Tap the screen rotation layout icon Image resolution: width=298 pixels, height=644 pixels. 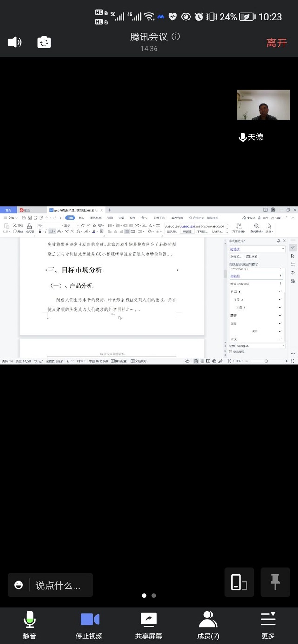(239, 582)
